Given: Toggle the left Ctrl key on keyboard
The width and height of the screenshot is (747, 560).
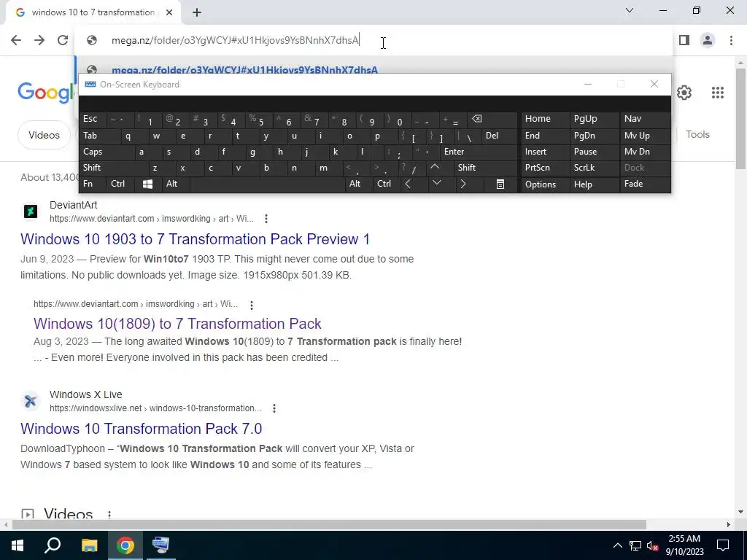Looking at the screenshot, I should [121, 184].
